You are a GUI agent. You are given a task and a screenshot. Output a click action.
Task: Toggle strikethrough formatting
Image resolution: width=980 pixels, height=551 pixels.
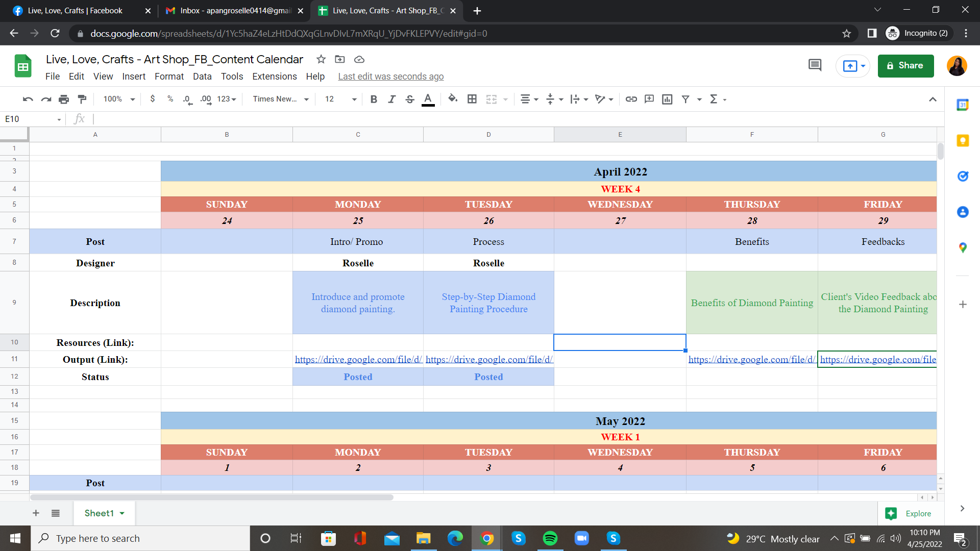(x=410, y=99)
